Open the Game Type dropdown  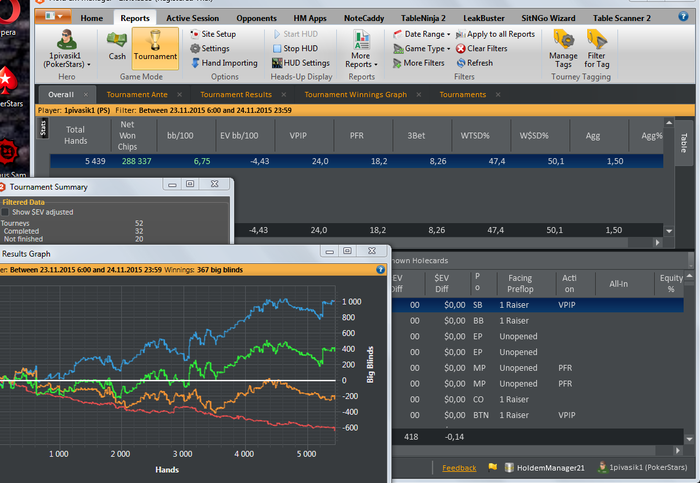pyautogui.click(x=421, y=48)
